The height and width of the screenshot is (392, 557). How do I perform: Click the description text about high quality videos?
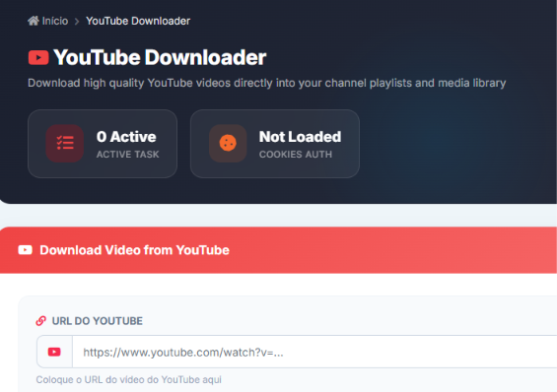[x=267, y=83]
